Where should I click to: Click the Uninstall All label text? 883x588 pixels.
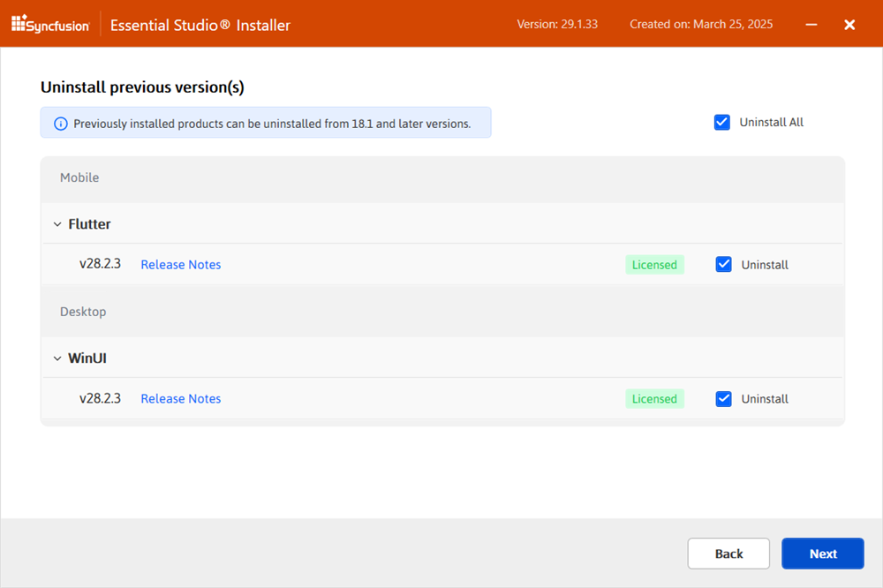[771, 122]
